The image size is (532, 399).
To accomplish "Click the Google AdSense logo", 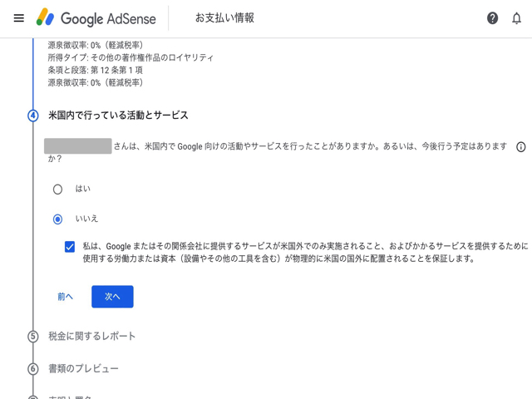I will [x=45, y=17].
